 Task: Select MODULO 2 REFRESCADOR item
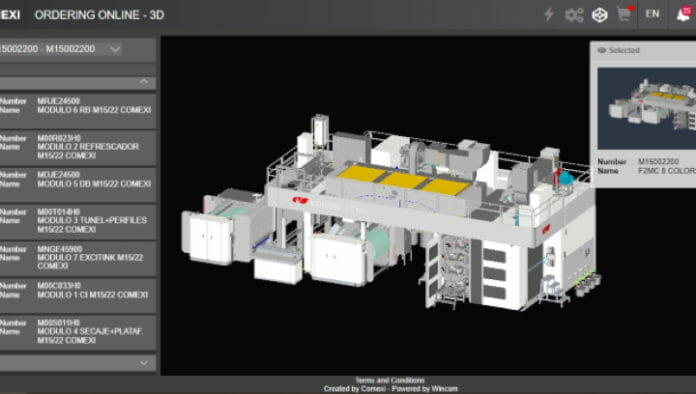[78, 147]
